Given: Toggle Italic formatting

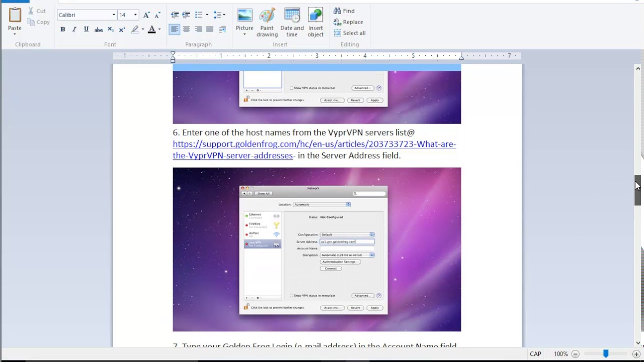Looking at the screenshot, I should (74, 30).
